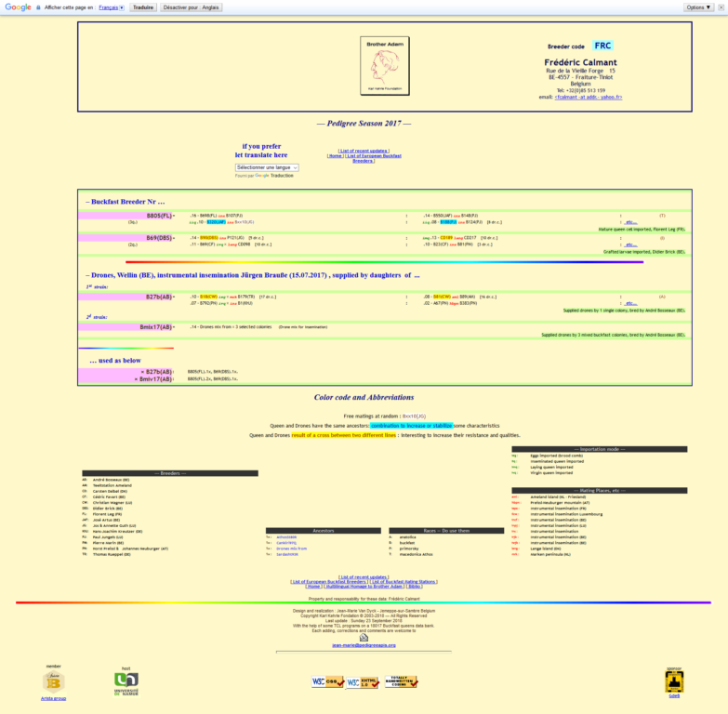The image size is (728, 714).
Task: Click the Breeders section header
Action: pyautogui.click(x=170, y=473)
